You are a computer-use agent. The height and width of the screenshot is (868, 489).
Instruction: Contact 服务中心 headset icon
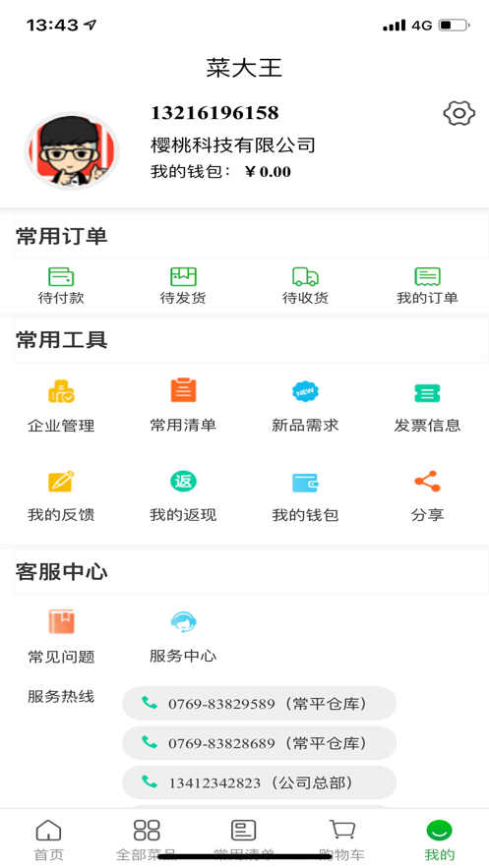point(183,621)
